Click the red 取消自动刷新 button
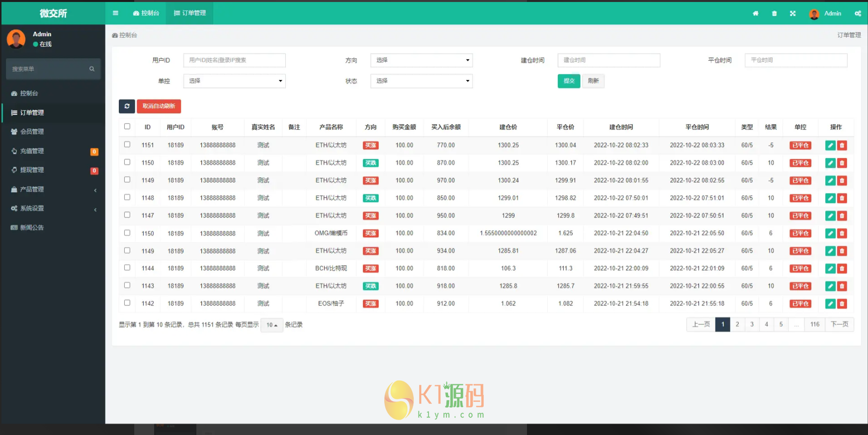The width and height of the screenshot is (868, 435). [x=159, y=106]
